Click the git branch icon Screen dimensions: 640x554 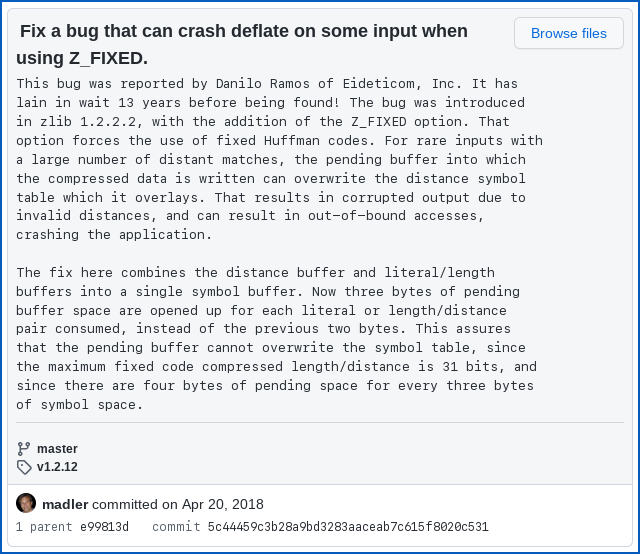(x=24, y=449)
